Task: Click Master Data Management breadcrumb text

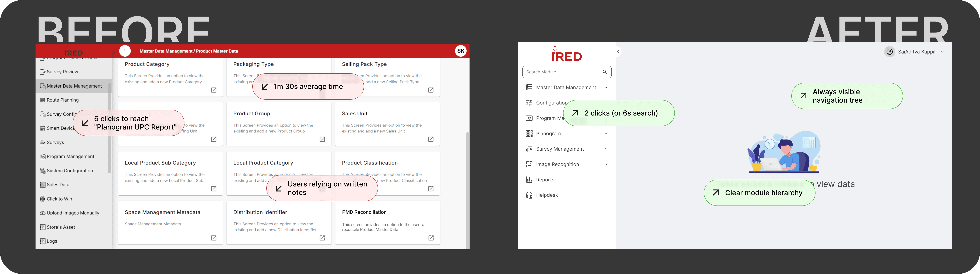Action: (166, 51)
